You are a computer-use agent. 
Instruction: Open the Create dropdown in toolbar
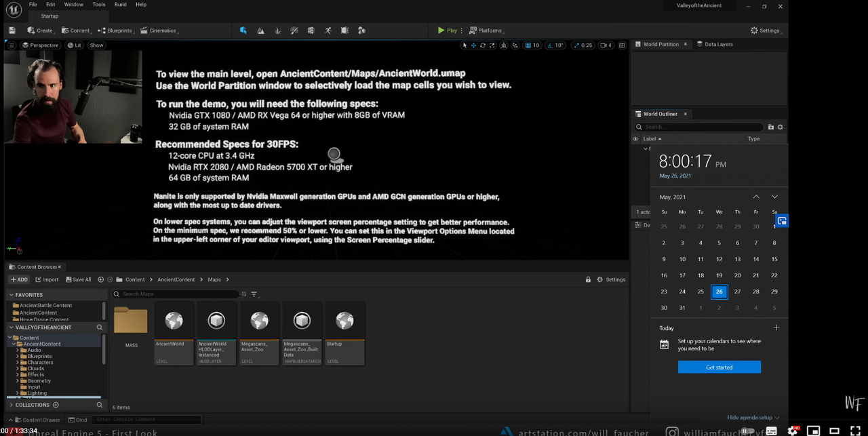click(41, 31)
